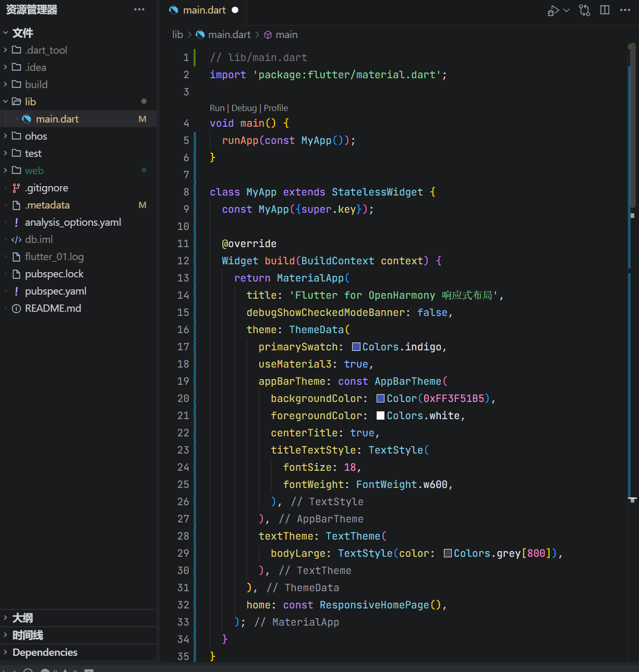
Task: Expand the web folder
Action: pyautogui.click(x=78, y=170)
